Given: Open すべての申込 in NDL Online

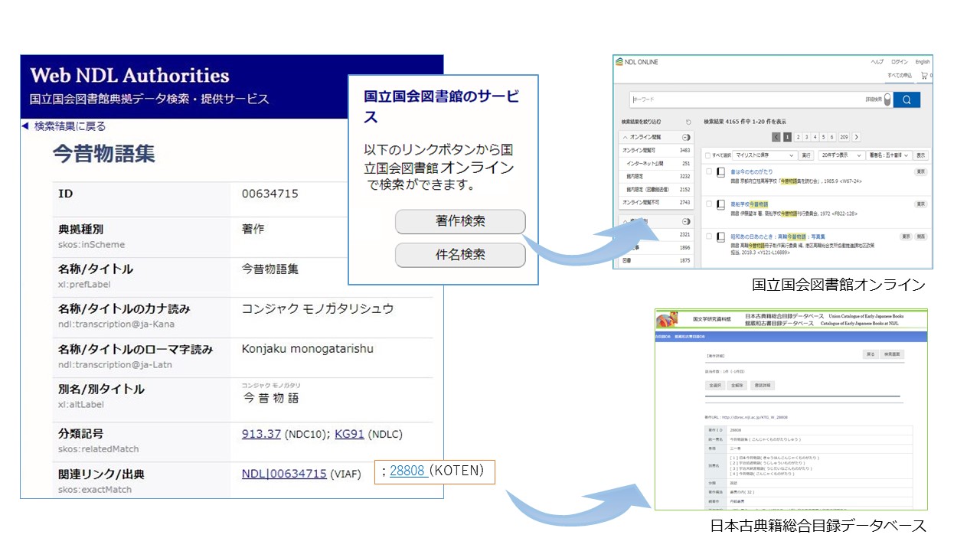Looking at the screenshot, I should click(900, 76).
